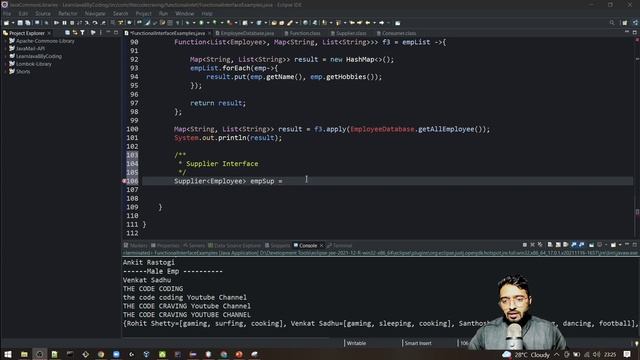Click Smart Insert in the status bar
Viewport: 640px width, 360px height.
pyautogui.click(x=418, y=343)
